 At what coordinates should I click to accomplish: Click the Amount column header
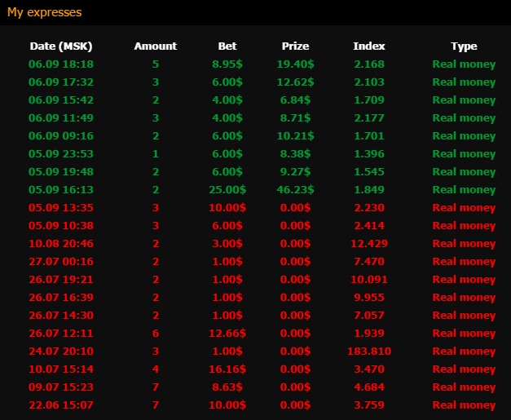155,46
